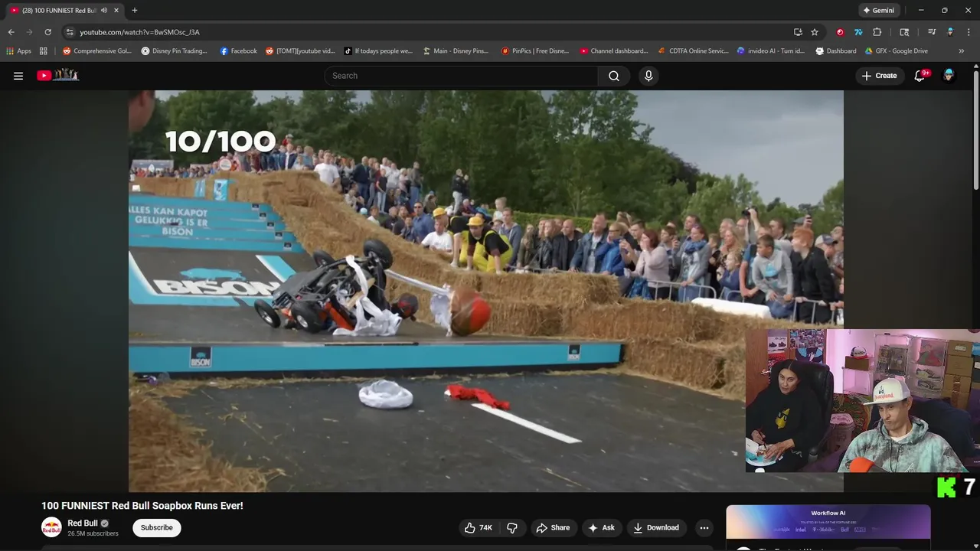Click the page vertical scrollbar
Image resolution: width=980 pixels, height=551 pixels.
(x=975, y=130)
